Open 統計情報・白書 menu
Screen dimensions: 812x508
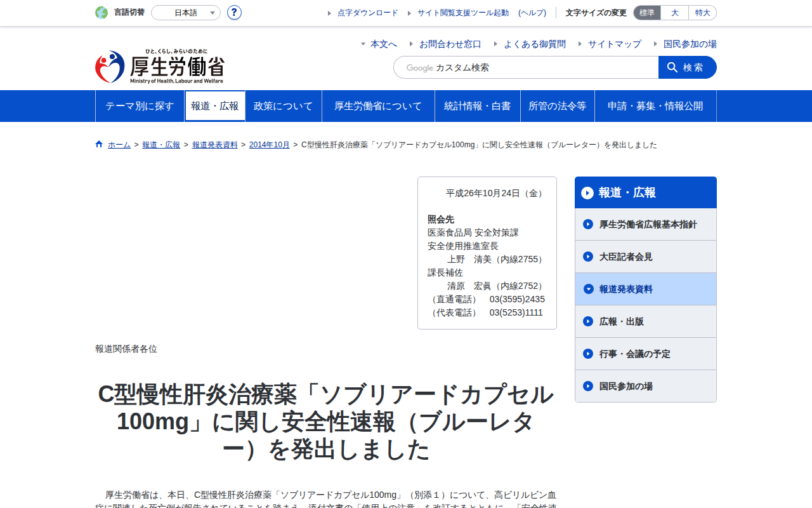tap(478, 106)
